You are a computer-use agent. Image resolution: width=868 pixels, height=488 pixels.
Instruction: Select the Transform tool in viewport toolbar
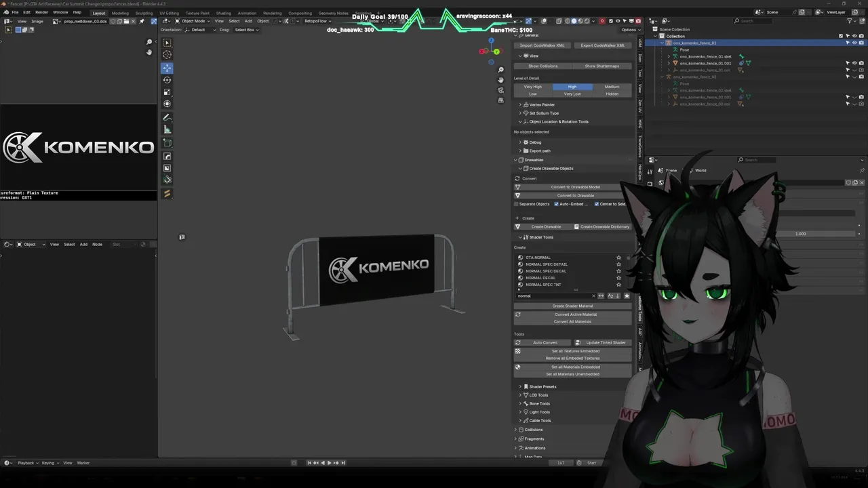click(167, 104)
